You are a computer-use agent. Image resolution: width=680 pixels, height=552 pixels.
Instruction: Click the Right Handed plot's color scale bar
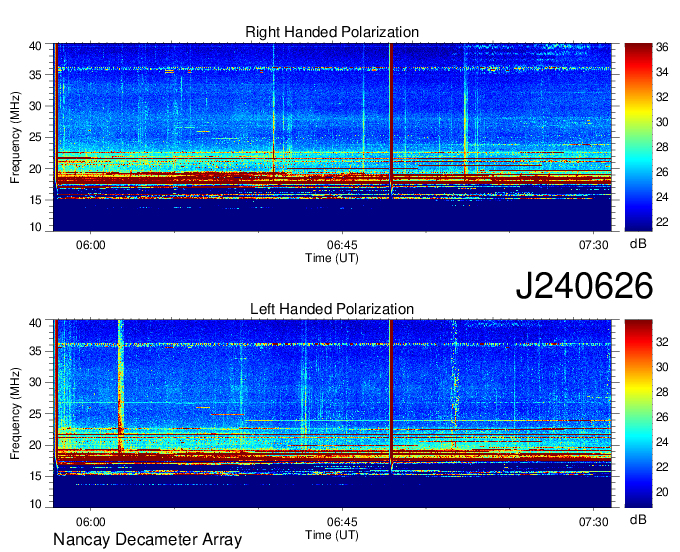pos(638,137)
